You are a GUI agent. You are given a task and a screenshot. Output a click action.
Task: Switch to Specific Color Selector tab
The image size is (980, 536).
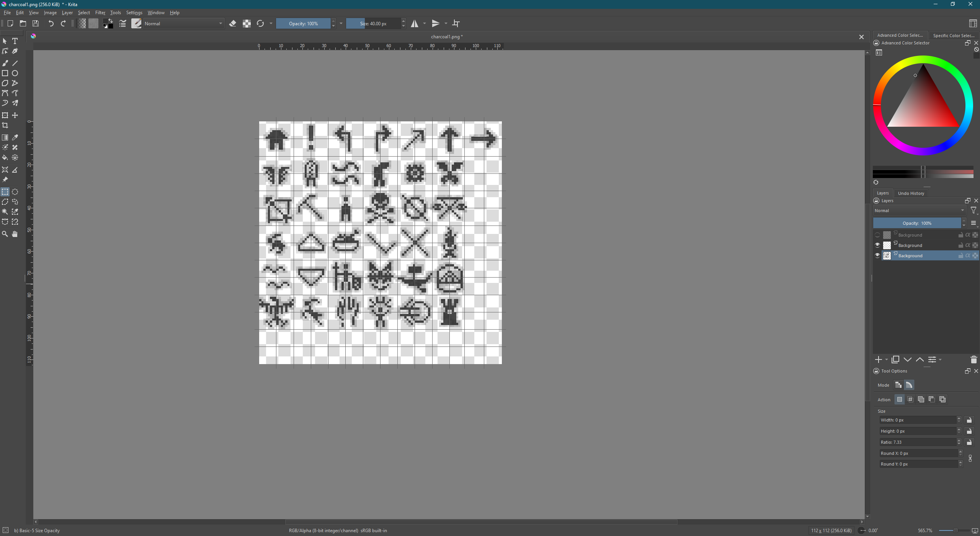click(x=954, y=36)
